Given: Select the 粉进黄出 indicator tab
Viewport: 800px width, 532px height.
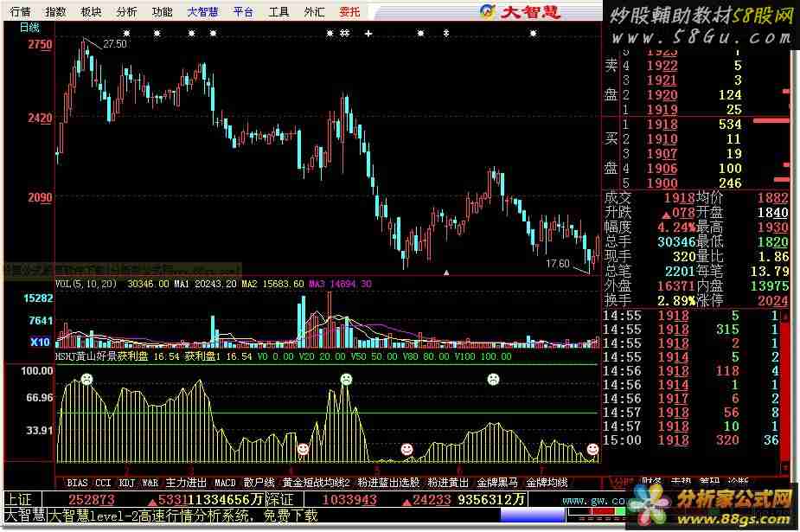Looking at the screenshot, I should click(x=449, y=483).
